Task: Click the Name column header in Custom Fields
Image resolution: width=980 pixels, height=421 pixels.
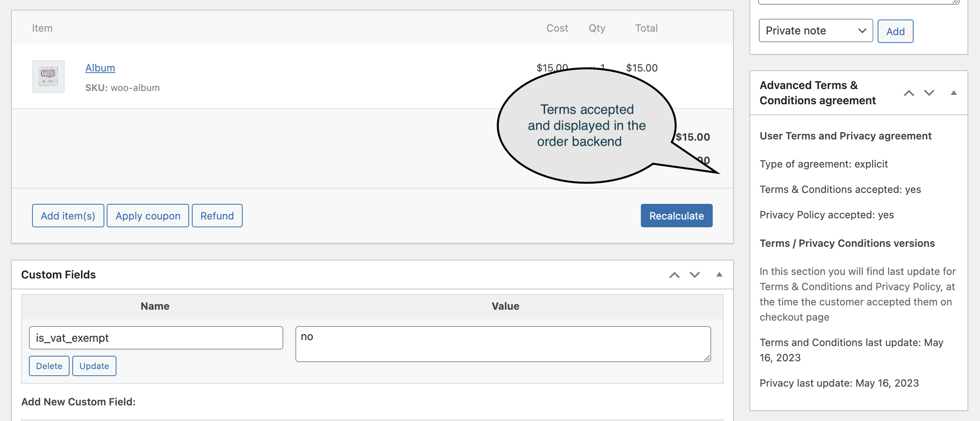Action: pyautogui.click(x=155, y=306)
